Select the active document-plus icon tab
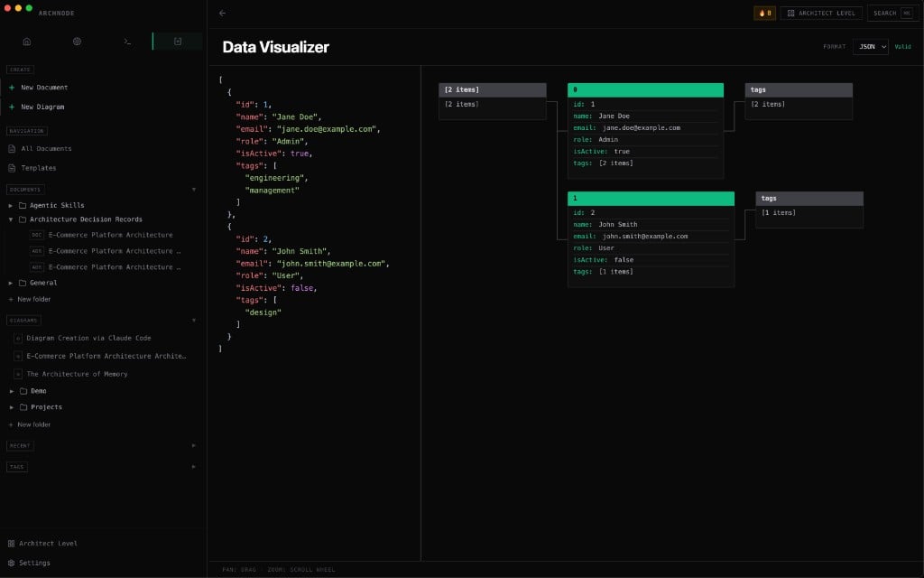This screenshot has height=578, width=924. pyautogui.click(x=178, y=42)
